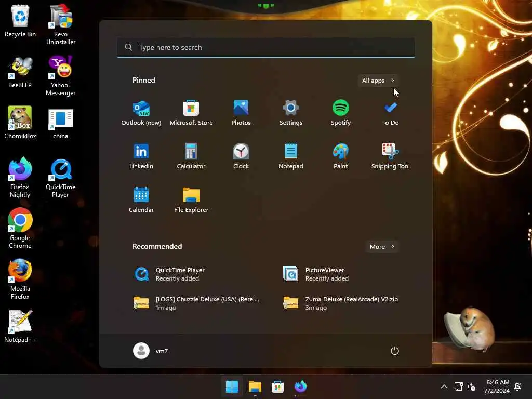Screen dimensions: 532x399
Task: Open network status in system tray
Action: pos(458,387)
